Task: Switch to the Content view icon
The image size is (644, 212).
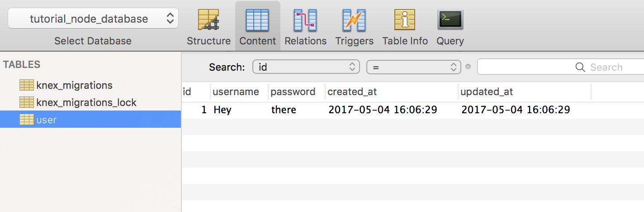Action: (257, 20)
